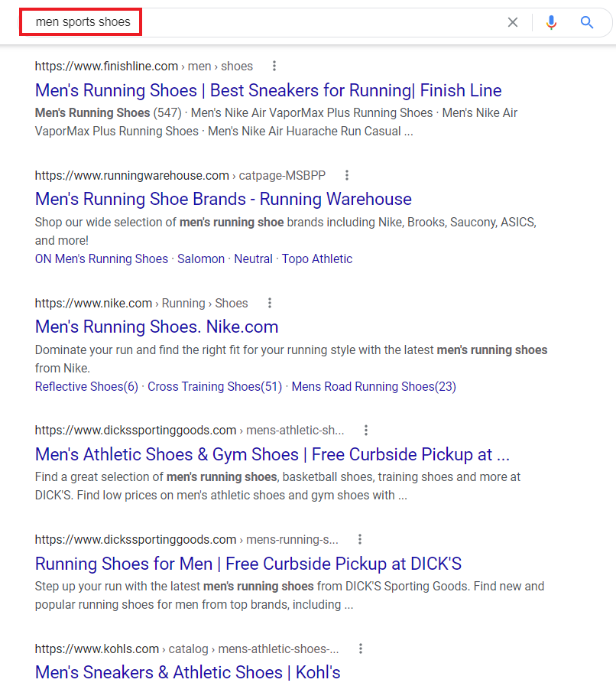Open Men's Running Shoes Nike.com result
The image size is (616, 686).
pos(157,327)
